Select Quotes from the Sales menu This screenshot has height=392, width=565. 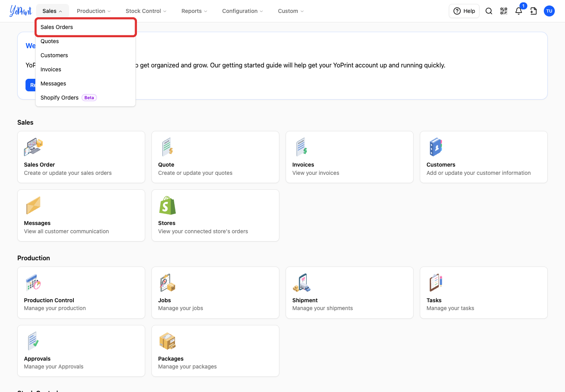[86, 41]
